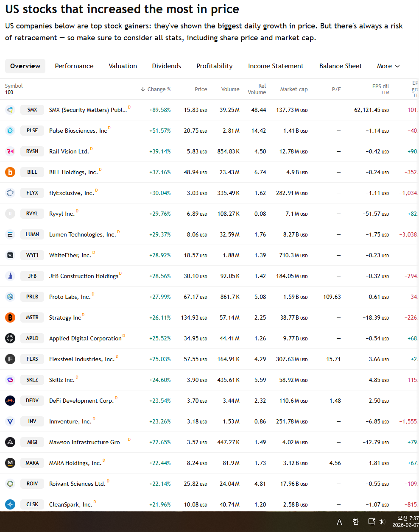Click the MARA Holdings logo icon

(x=10, y=463)
